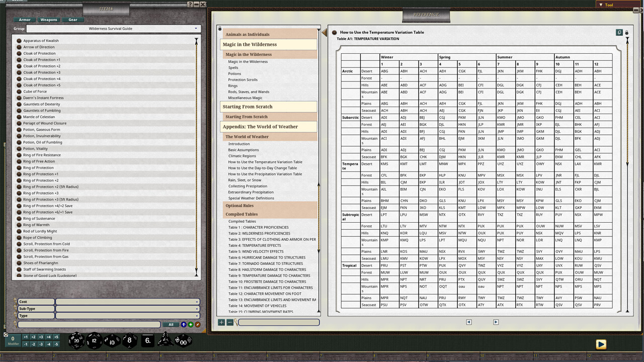Go to the next reference page with the right arrow
This screenshot has width=644, height=362.
coord(496,322)
